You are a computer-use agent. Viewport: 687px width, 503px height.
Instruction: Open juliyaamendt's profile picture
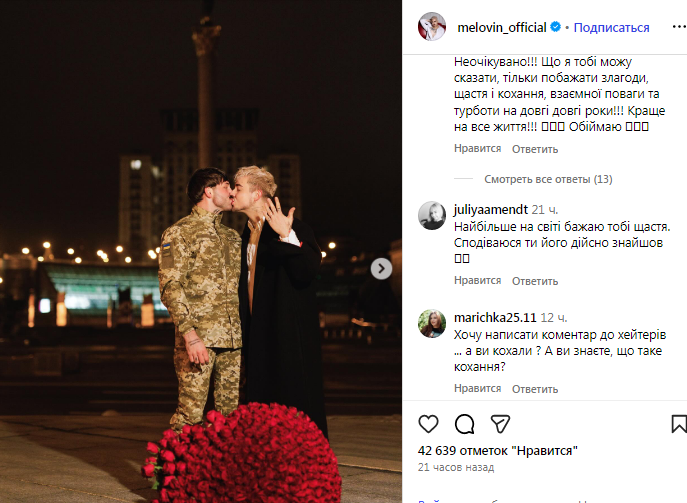point(432,216)
